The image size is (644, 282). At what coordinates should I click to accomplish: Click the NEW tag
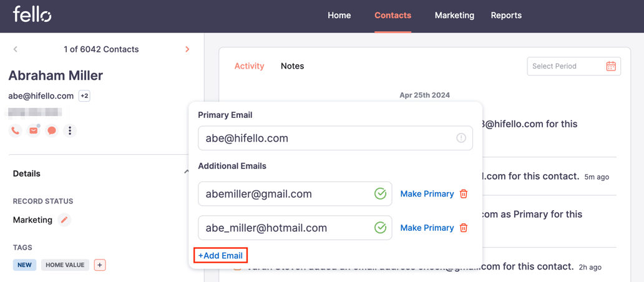pyautogui.click(x=24, y=265)
